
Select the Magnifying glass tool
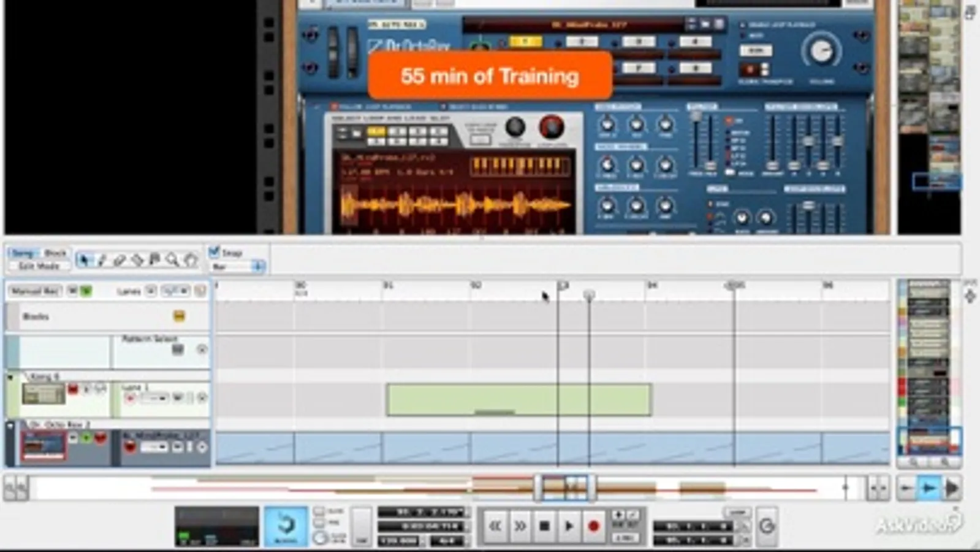pyautogui.click(x=173, y=260)
